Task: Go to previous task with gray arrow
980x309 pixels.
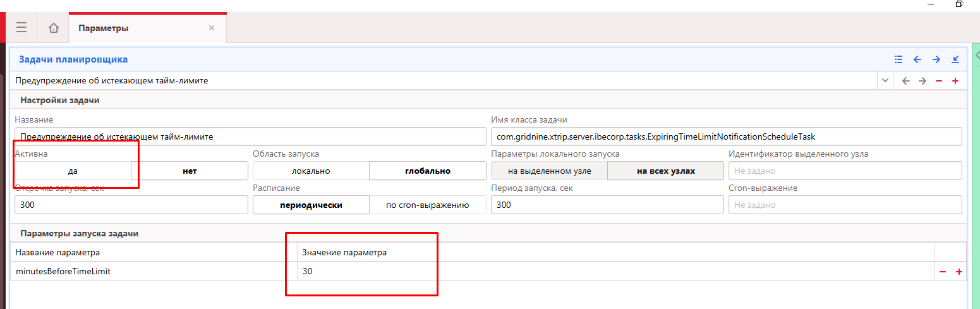Action: (905, 81)
